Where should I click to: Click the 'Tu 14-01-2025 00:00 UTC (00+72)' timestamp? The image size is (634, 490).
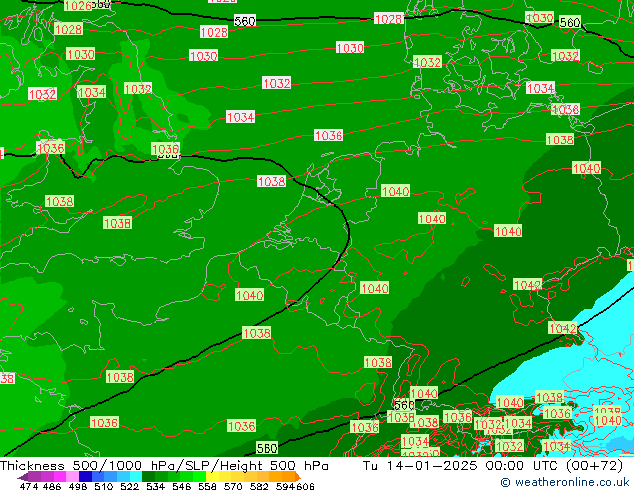[492, 466]
